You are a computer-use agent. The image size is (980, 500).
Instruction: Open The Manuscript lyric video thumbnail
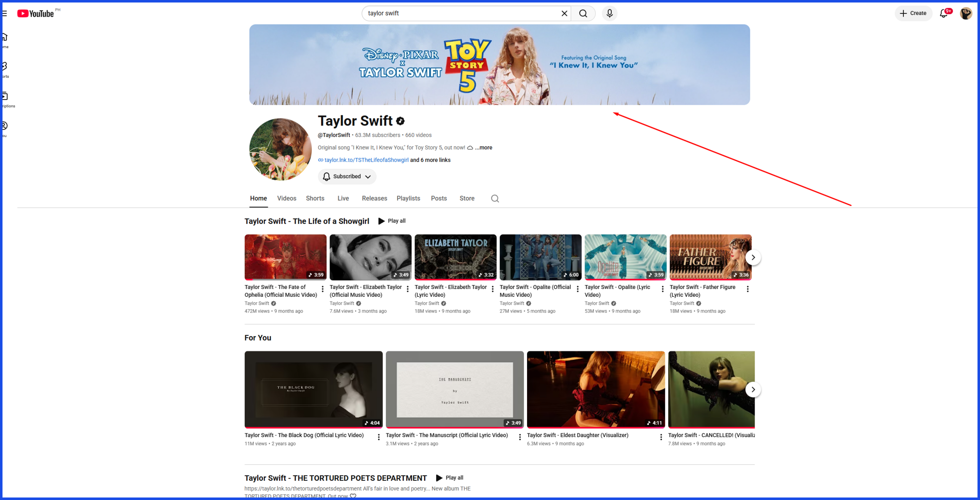[x=455, y=390]
